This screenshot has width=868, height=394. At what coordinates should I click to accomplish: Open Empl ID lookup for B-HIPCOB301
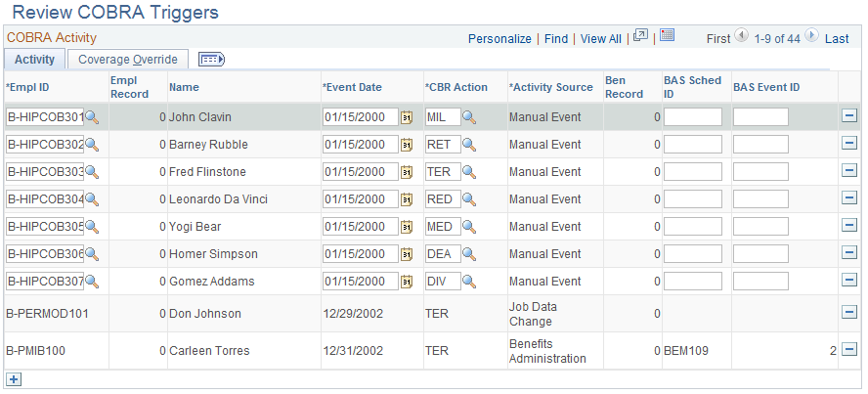pos(92,117)
